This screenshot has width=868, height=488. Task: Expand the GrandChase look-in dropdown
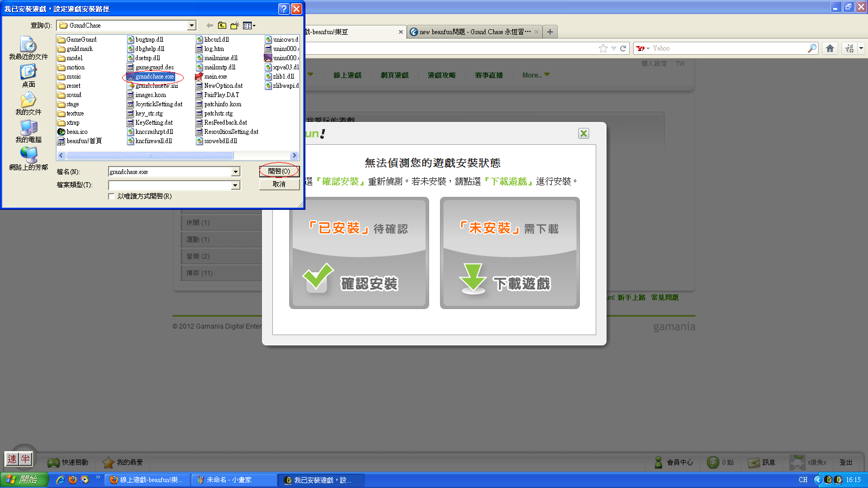point(192,25)
